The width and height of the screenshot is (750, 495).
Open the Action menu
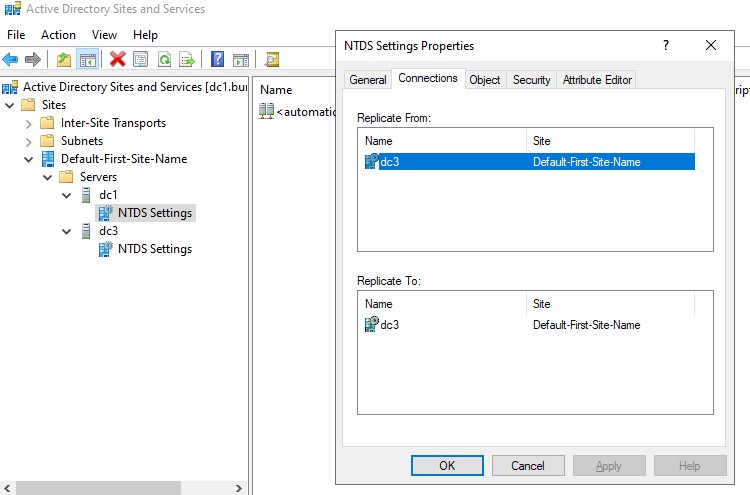pos(58,35)
